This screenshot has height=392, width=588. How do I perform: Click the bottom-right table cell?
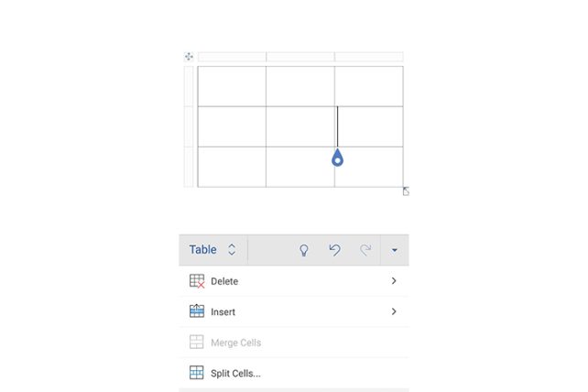tap(369, 167)
